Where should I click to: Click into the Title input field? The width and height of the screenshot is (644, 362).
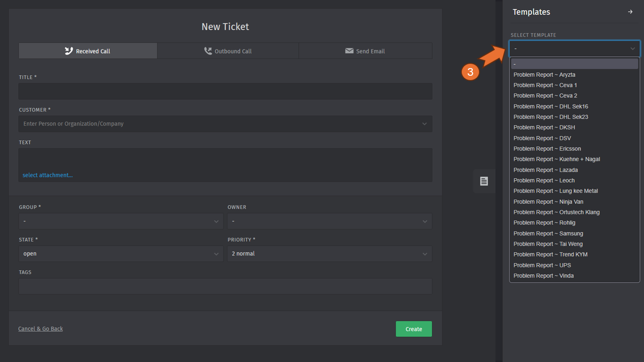coord(225,92)
